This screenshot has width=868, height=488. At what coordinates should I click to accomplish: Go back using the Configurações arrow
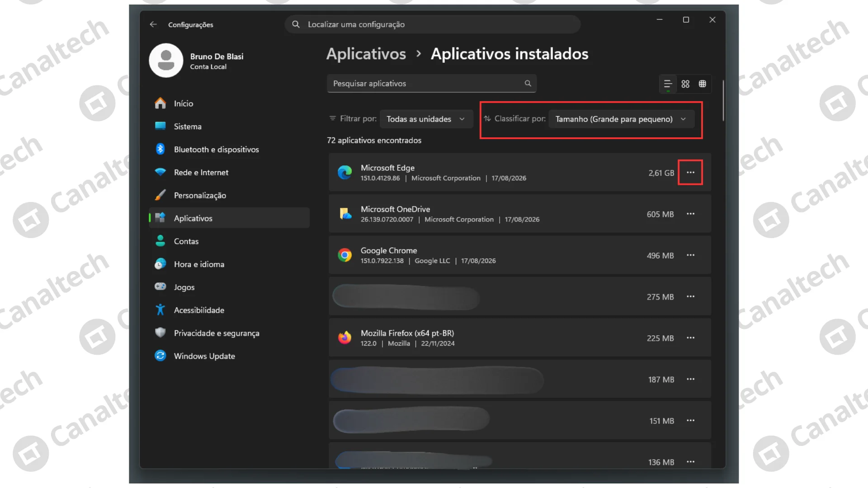153,24
